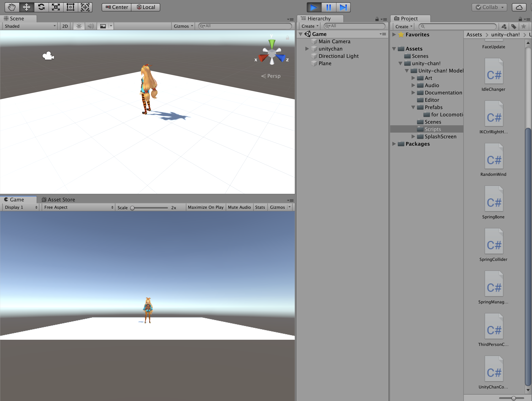The image size is (532, 401).
Task: Toggle 2D mode in Scene view
Action: coord(65,26)
